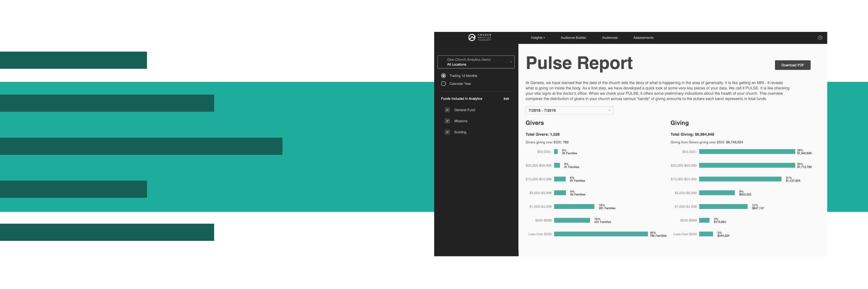868x289 pixels.
Task: Open the settings gear icon
Action: (x=820, y=38)
